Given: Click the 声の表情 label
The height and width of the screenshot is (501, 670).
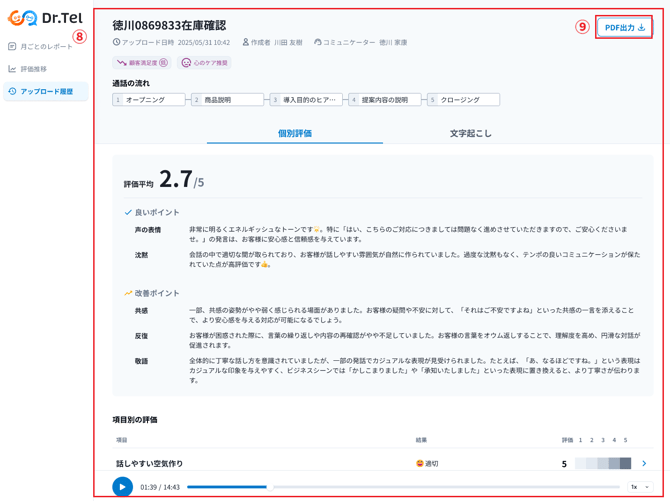Looking at the screenshot, I should click(148, 230).
